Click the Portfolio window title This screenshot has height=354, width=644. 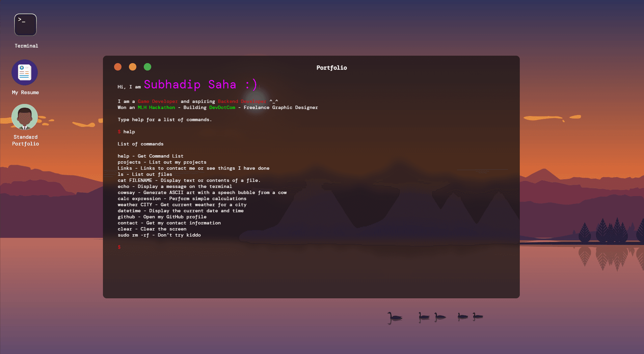[331, 67]
